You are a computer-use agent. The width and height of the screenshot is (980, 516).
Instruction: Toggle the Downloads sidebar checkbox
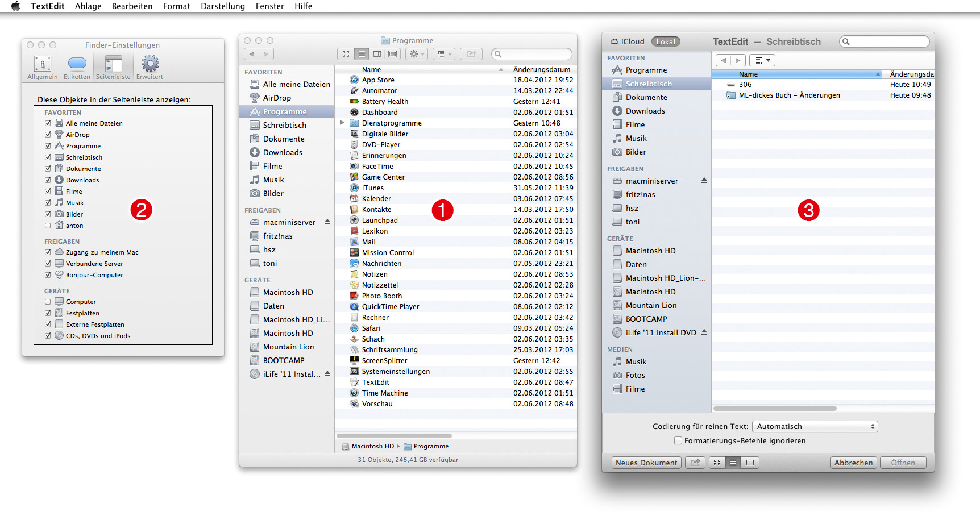[x=48, y=180]
